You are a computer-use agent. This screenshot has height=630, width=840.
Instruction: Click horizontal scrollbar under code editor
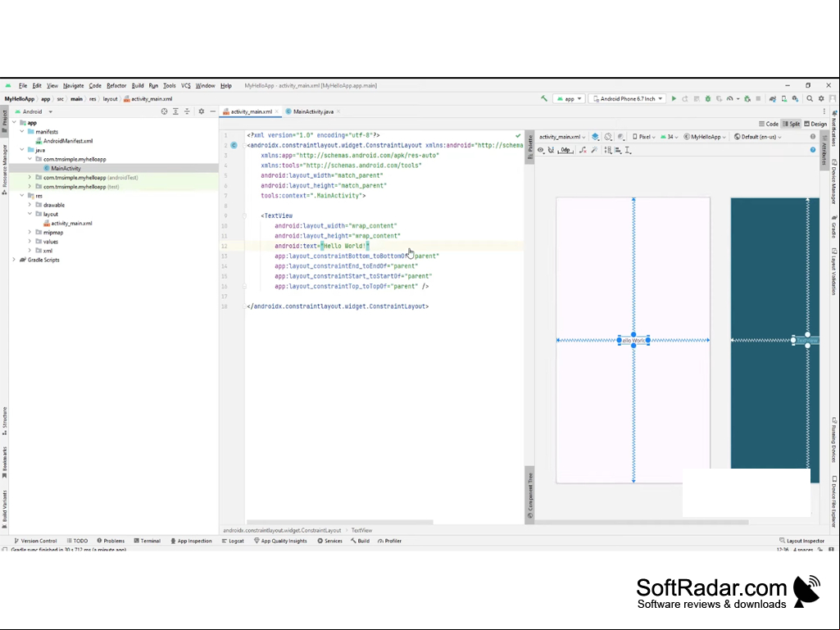[339, 522]
